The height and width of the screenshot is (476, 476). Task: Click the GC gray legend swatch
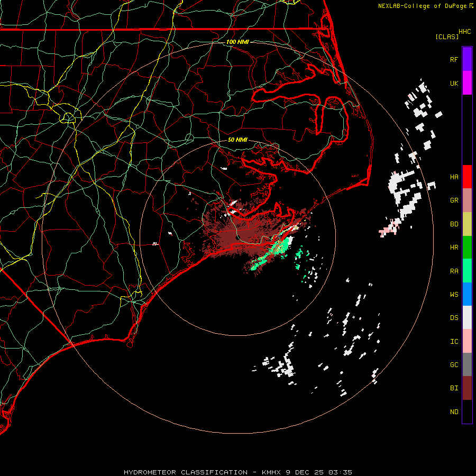467,364
